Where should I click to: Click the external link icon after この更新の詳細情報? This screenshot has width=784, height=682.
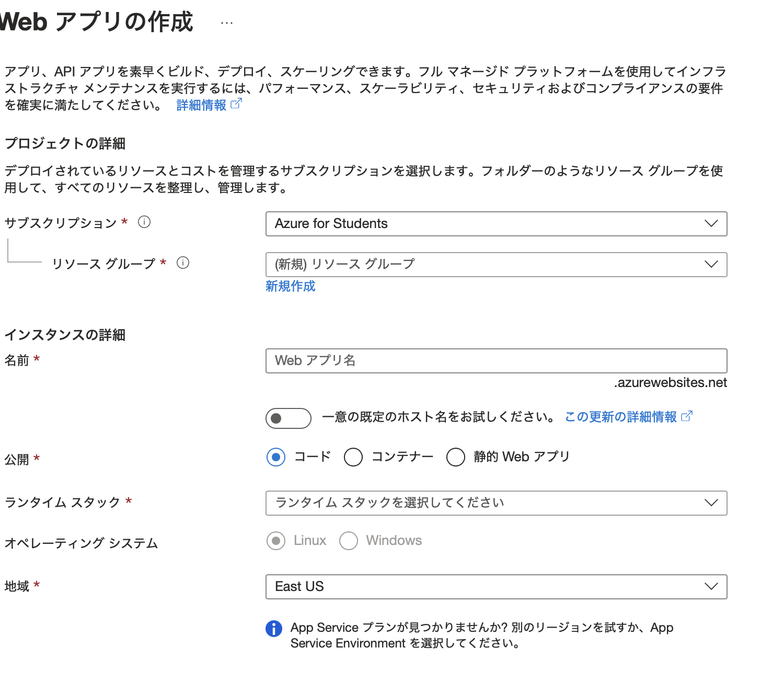687,416
